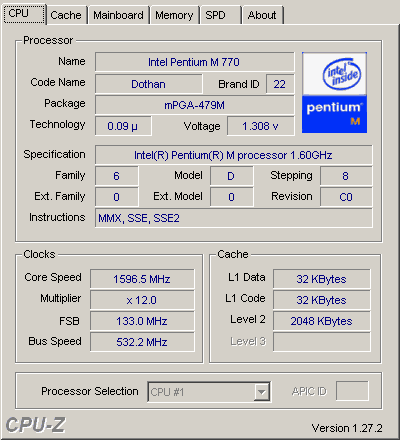The width and height of the screenshot is (400, 440).
Task: Click the Level 2 value 2048 KBytes
Action: 322,321
